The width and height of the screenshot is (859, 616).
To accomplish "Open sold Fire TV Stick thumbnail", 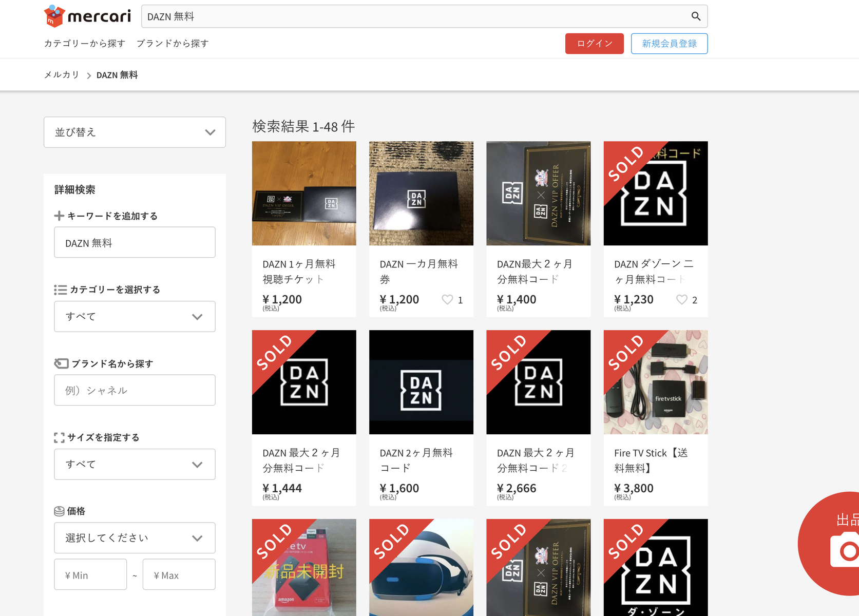I will coord(656,382).
